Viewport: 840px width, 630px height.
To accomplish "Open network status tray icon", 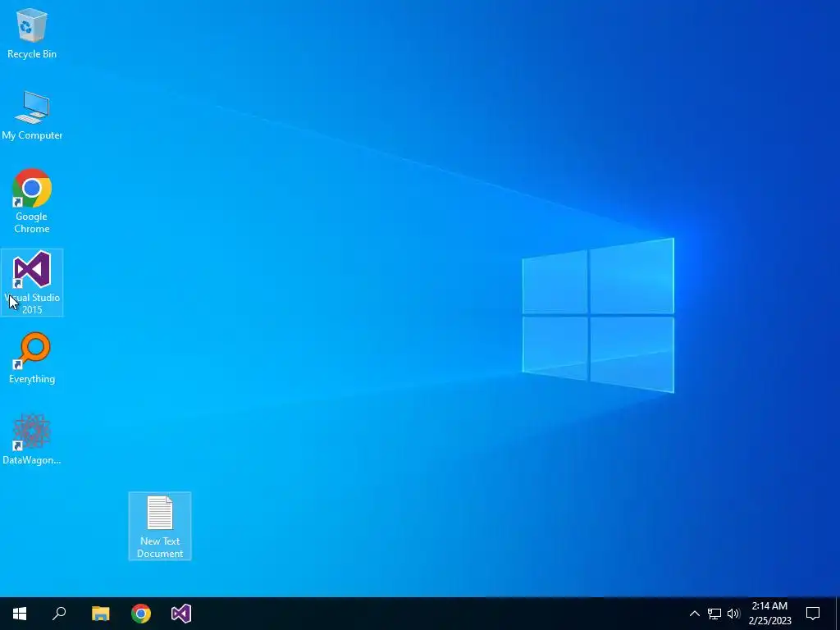I will click(714, 614).
